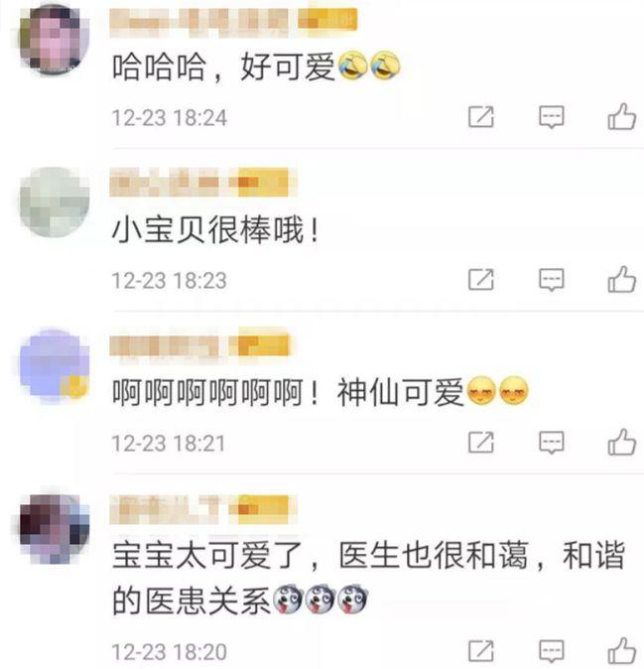Repost the 哈哈哈，好可爱 comment
The height and width of the screenshot is (669, 644).
(481, 116)
